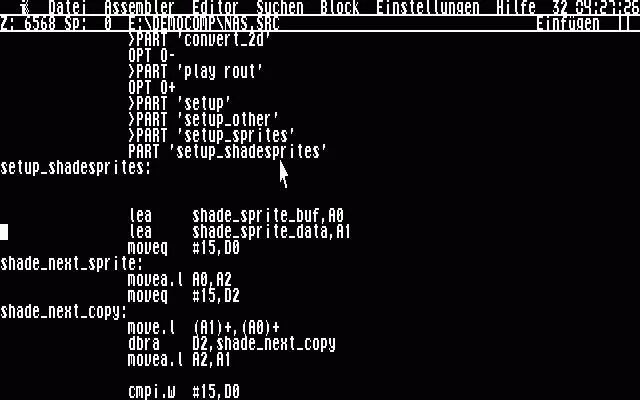Click the line number field Z: 6568
Screen dimensions: 640x400
click(28, 24)
